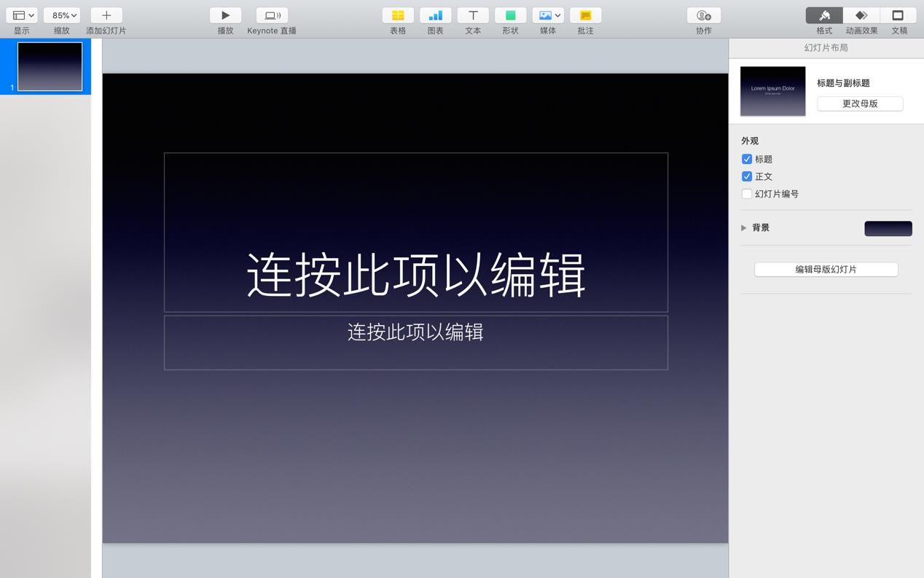Open 编辑母版幻灯片 to edit master slides

coord(826,269)
